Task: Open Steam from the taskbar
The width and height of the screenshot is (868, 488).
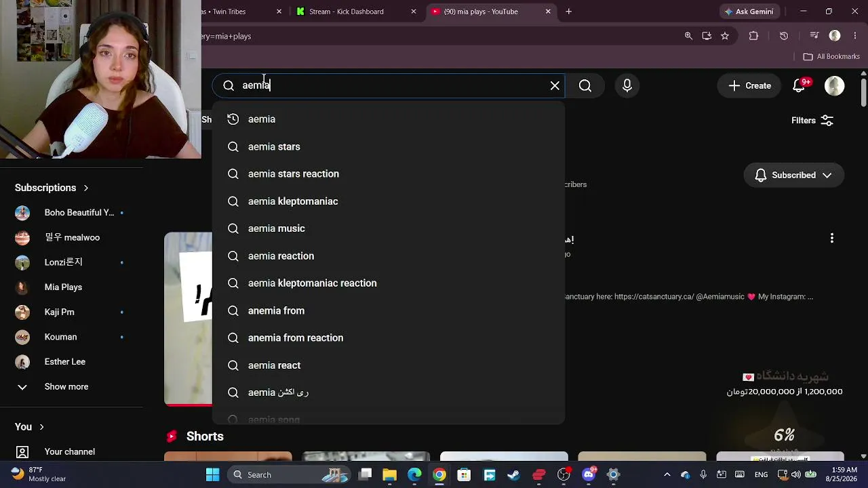Action: [514, 474]
